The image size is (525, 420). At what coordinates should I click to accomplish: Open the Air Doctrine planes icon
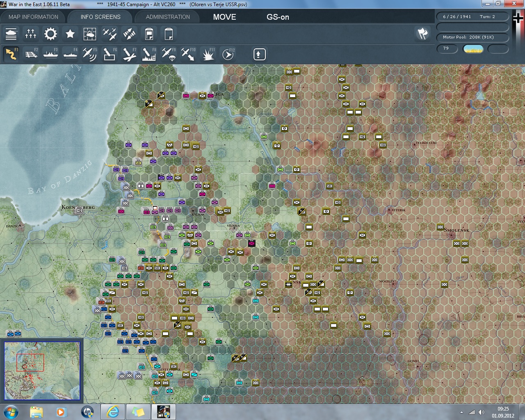[x=110, y=34]
